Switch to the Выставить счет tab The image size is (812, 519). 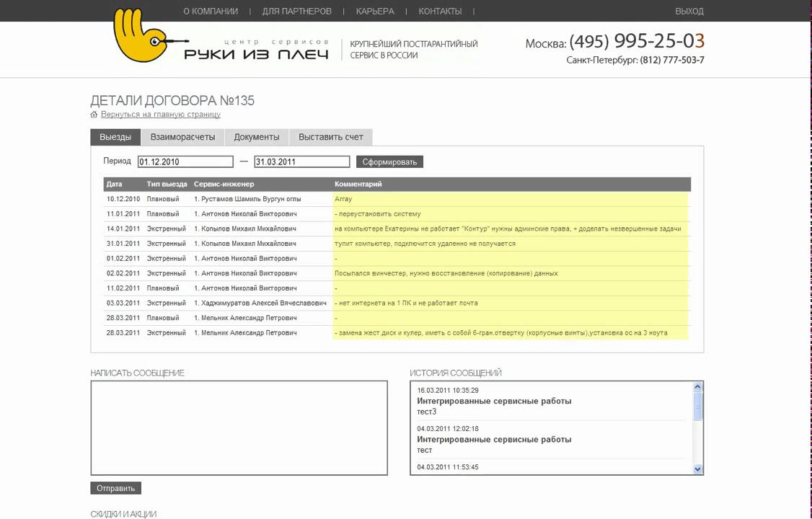[331, 137]
